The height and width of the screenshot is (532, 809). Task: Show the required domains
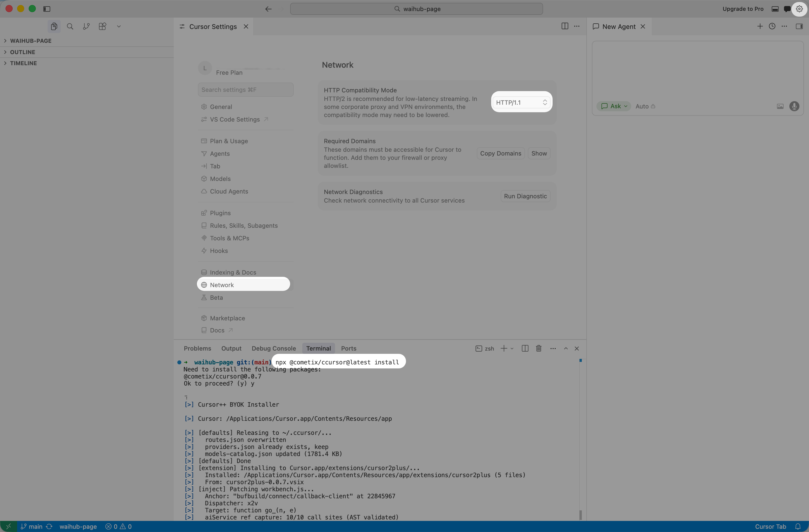tap(539, 153)
